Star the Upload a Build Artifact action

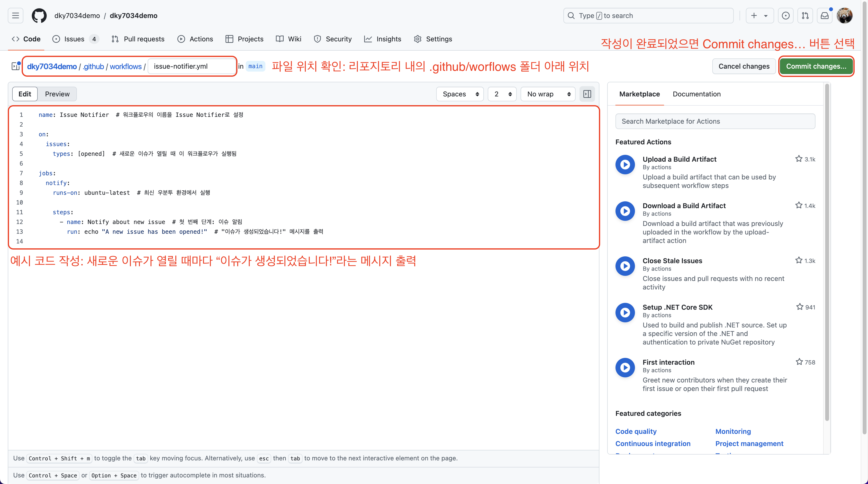point(799,159)
